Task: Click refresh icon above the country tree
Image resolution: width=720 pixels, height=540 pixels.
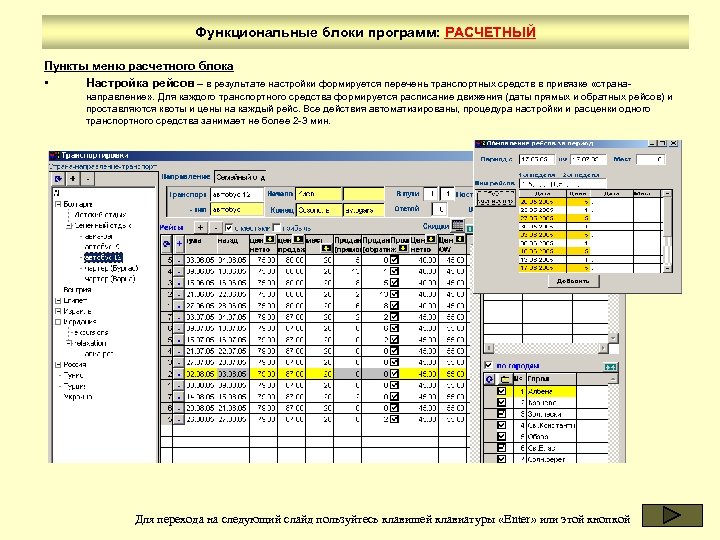Action: click(x=58, y=179)
